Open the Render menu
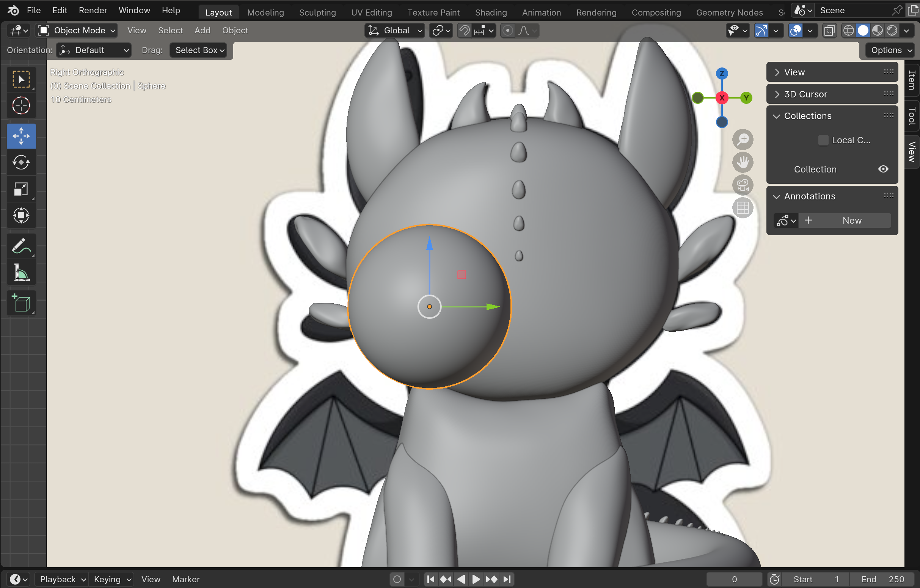 tap(93, 10)
